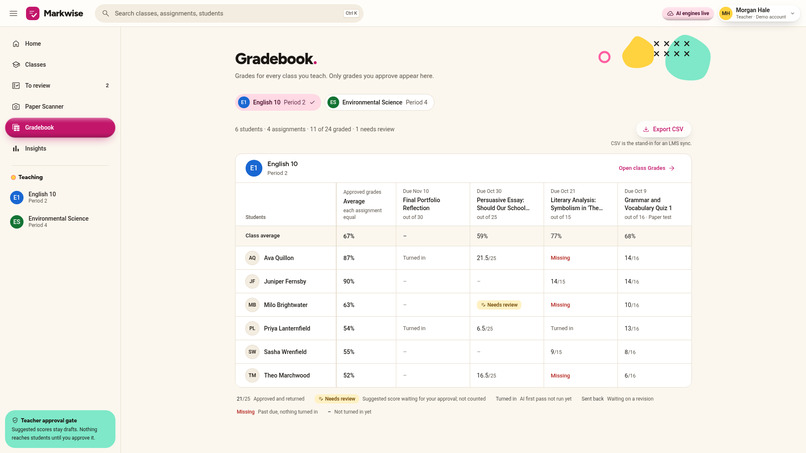Click the MB avatar for Milo Brightwater

252,305
